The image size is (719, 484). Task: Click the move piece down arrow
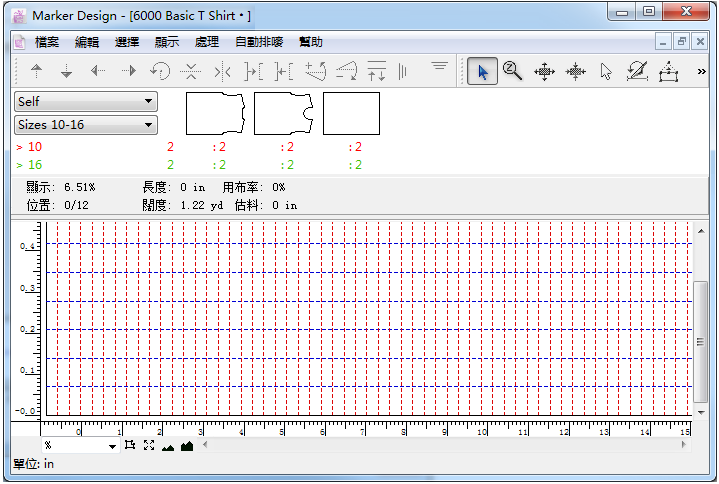coord(66,71)
